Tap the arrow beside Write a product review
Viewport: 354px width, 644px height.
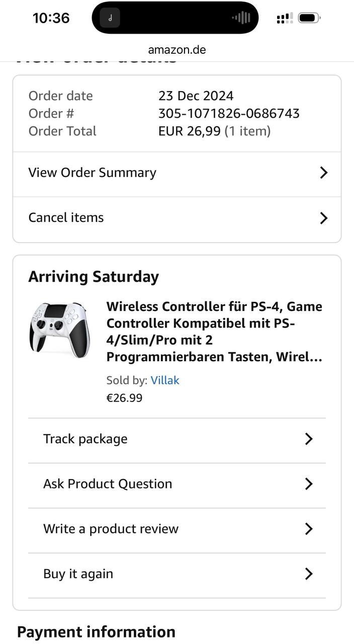309,529
